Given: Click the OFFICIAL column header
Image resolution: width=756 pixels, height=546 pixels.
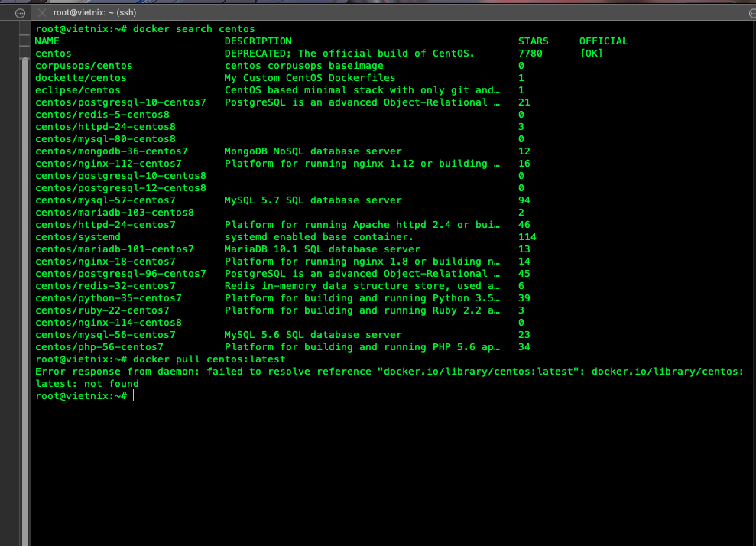Looking at the screenshot, I should 604,41.
